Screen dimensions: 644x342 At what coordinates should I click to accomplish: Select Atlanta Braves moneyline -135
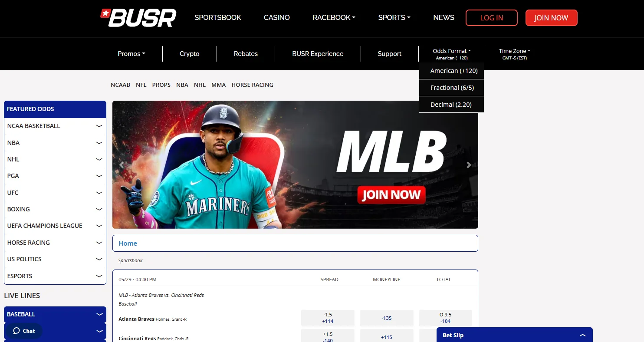pyautogui.click(x=387, y=318)
